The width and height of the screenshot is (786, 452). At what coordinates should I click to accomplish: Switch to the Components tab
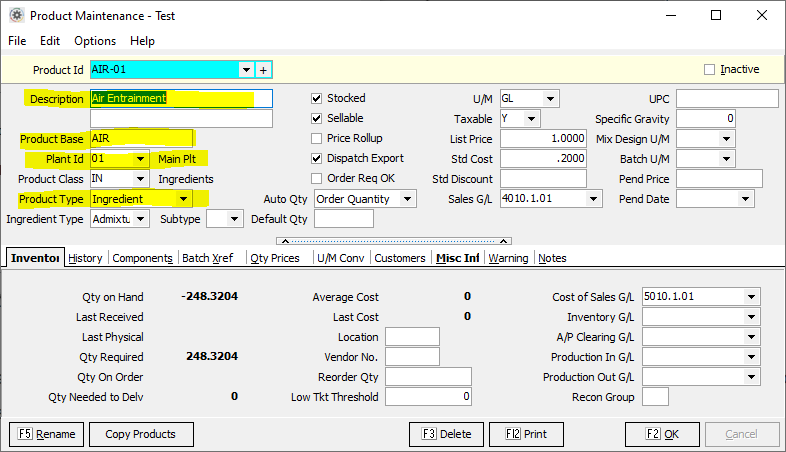pos(142,258)
